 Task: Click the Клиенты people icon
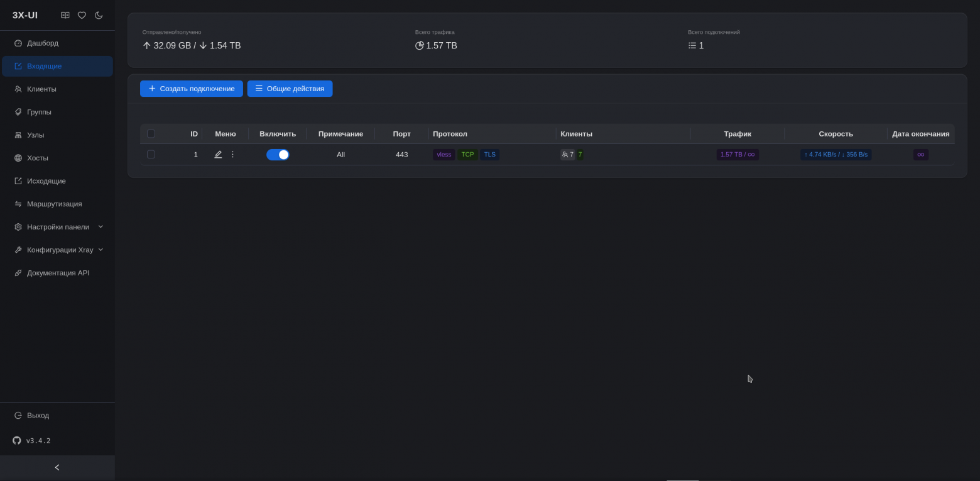[18, 89]
